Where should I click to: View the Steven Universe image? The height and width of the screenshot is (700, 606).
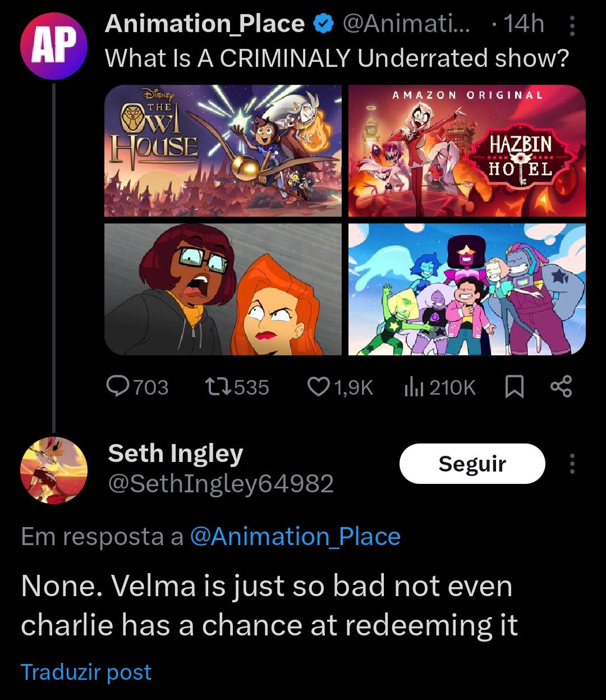[x=467, y=289]
